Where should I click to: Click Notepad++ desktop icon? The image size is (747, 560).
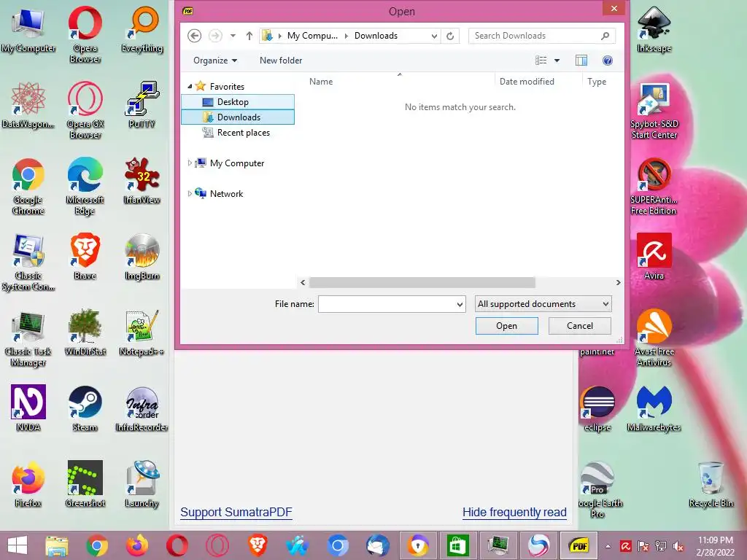pos(142,332)
